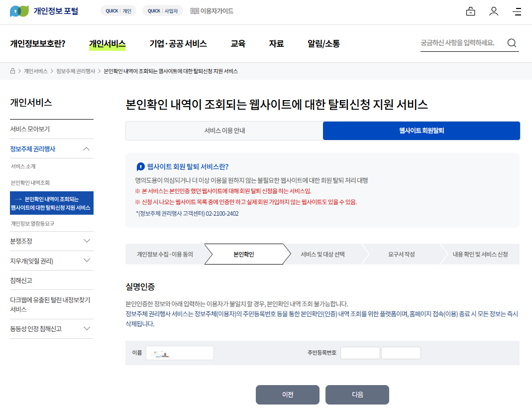532x410 pixels.
Task: Open the lock security icon in the header
Action: 470,10
